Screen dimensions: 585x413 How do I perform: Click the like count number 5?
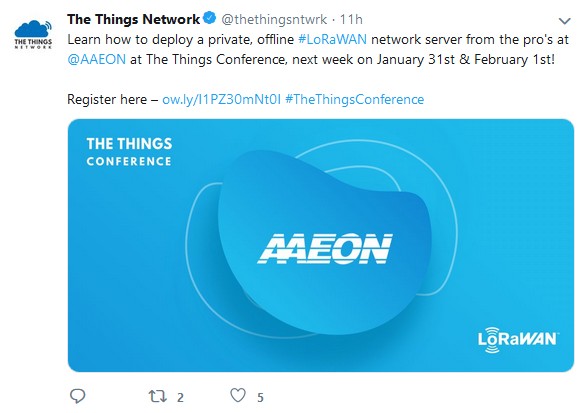tap(260, 398)
